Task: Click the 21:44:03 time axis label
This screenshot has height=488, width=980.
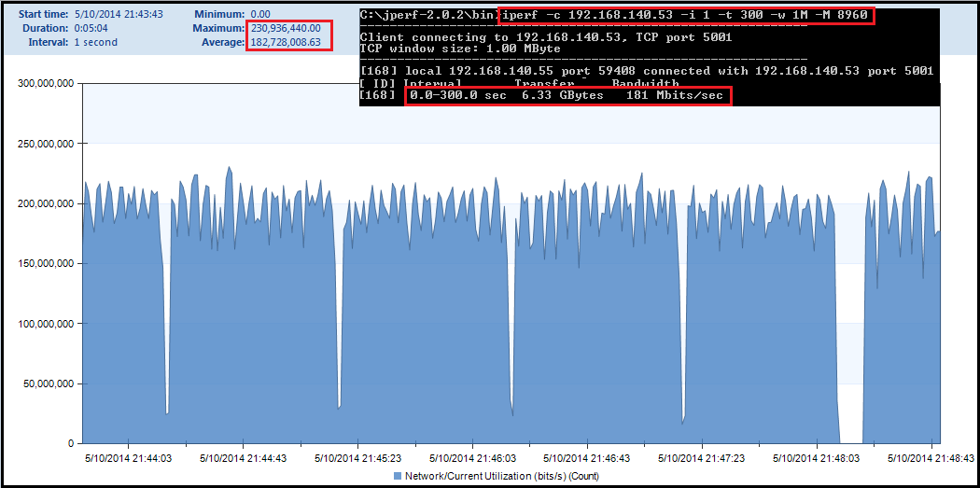Action: (x=128, y=459)
